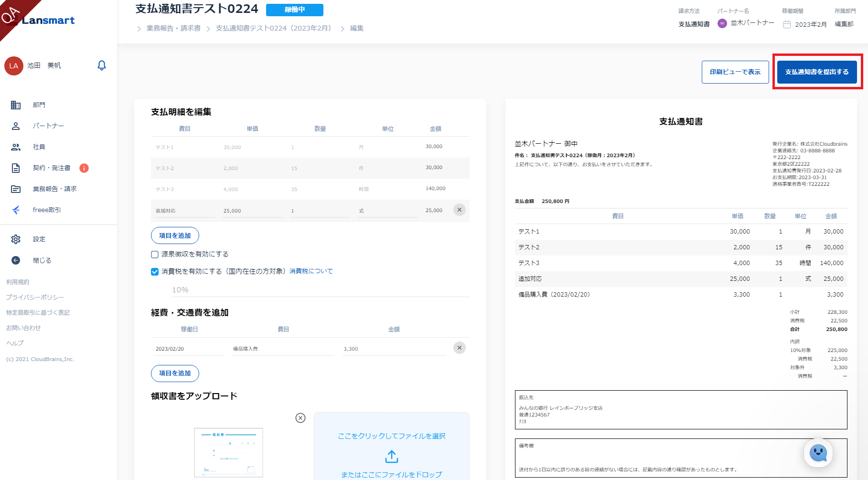The image size is (868, 480).
Task: Remove the uploaded receipt with X icon
Action: point(300,418)
